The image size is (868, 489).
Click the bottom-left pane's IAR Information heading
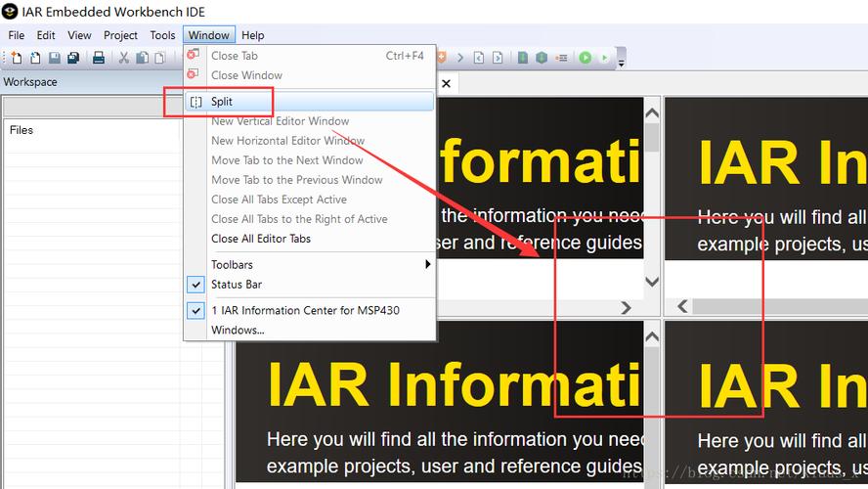pyautogui.click(x=454, y=385)
